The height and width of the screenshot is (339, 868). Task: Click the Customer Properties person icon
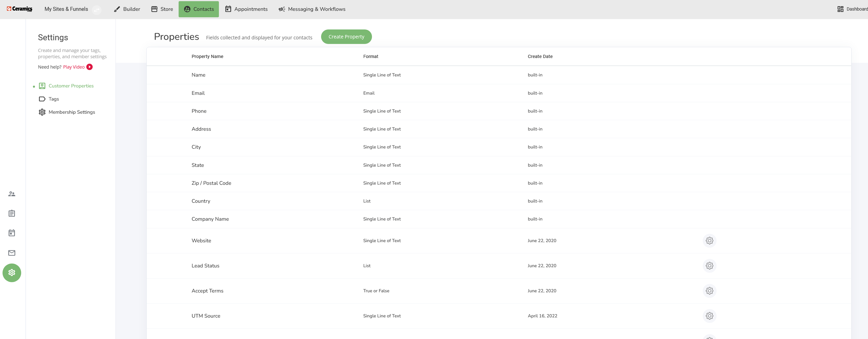[42, 86]
